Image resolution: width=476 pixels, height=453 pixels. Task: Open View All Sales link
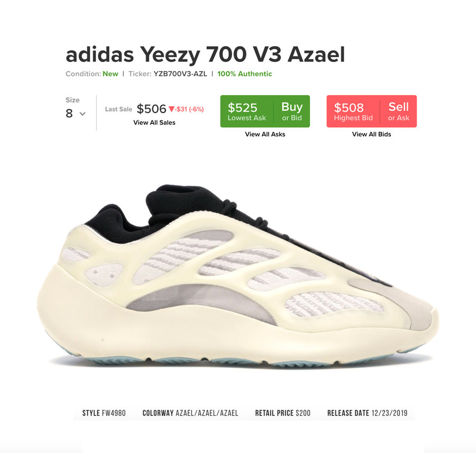154,122
